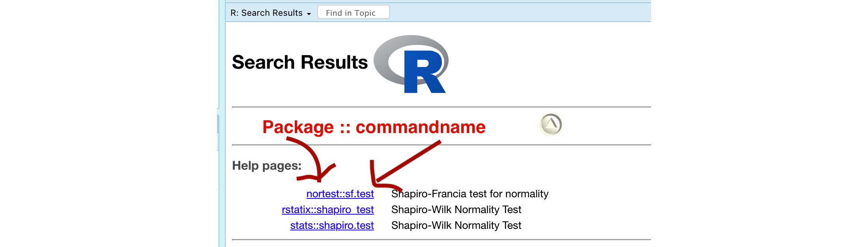Viewport: 868px width, 247px height.
Task: Click Shapiro-Wilk description beside stats::shapiro.test
Action: click(456, 225)
